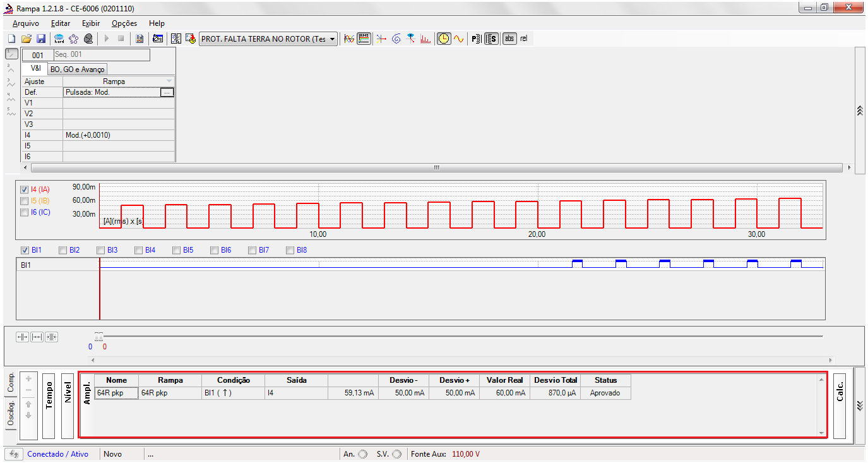Open the Opções menu
This screenshot has height=463, width=868.
coord(124,23)
